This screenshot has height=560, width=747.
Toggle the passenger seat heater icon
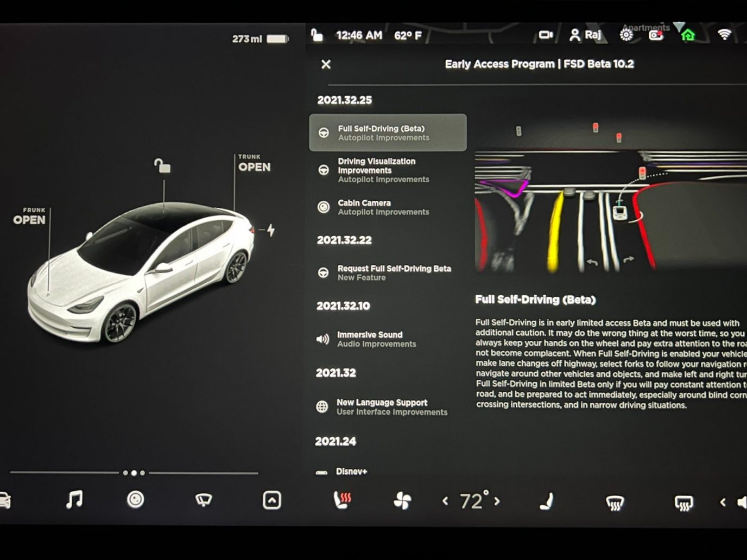click(547, 501)
